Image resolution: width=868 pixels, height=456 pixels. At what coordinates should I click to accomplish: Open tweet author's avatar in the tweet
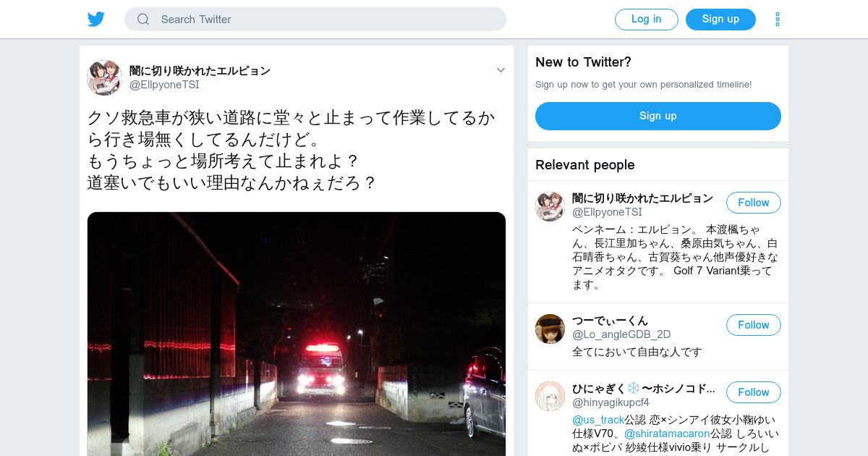tap(104, 77)
